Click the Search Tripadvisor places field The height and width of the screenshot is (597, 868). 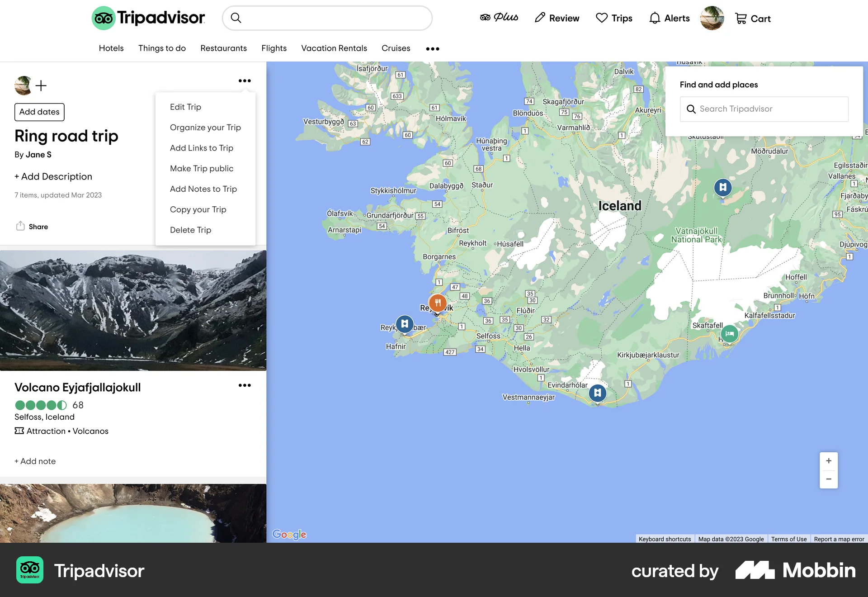pyautogui.click(x=764, y=109)
